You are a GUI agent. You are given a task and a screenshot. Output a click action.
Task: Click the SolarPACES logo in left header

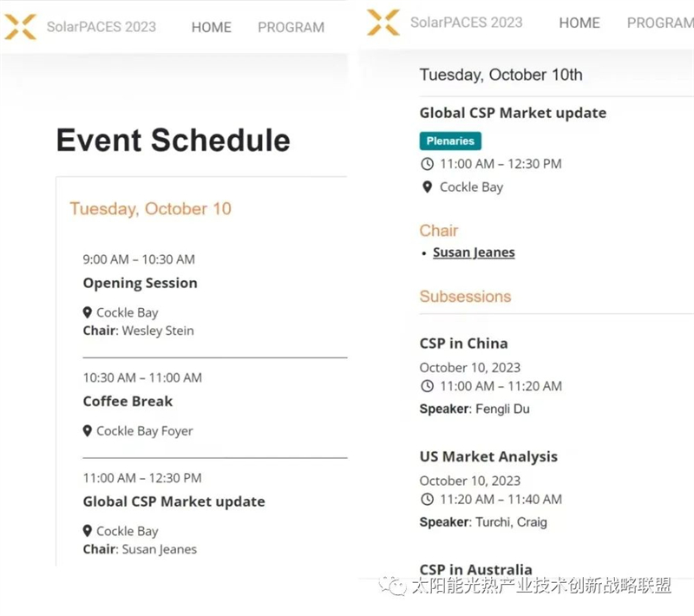pos(20,27)
